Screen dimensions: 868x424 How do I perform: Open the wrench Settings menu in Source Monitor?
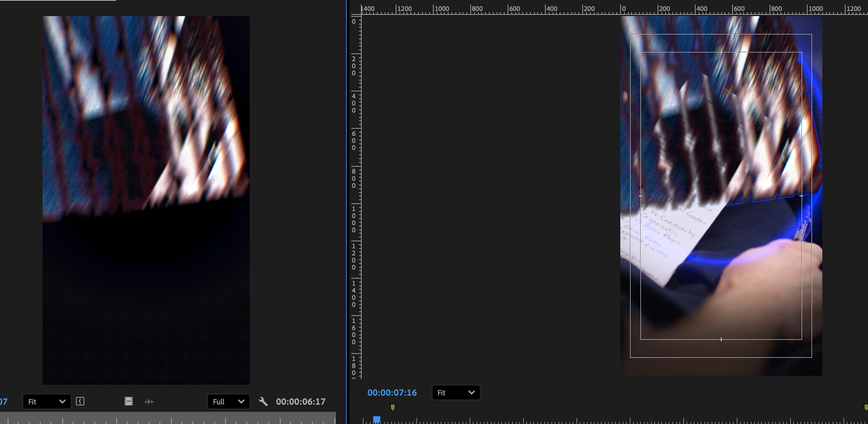point(263,401)
